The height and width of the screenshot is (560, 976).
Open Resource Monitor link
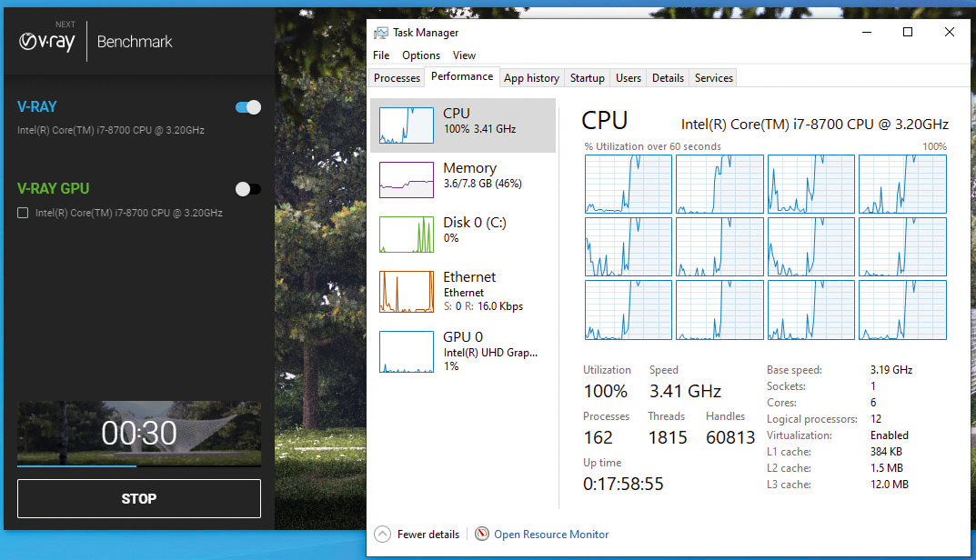click(551, 535)
